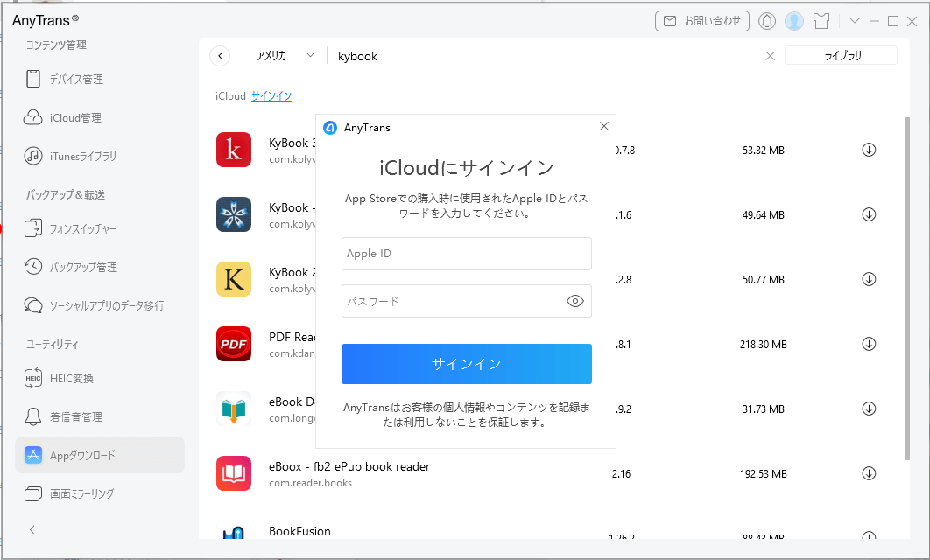Screen dimensions: 930x560
Task: Click the app list vertical scrollbar
Action: point(906,288)
